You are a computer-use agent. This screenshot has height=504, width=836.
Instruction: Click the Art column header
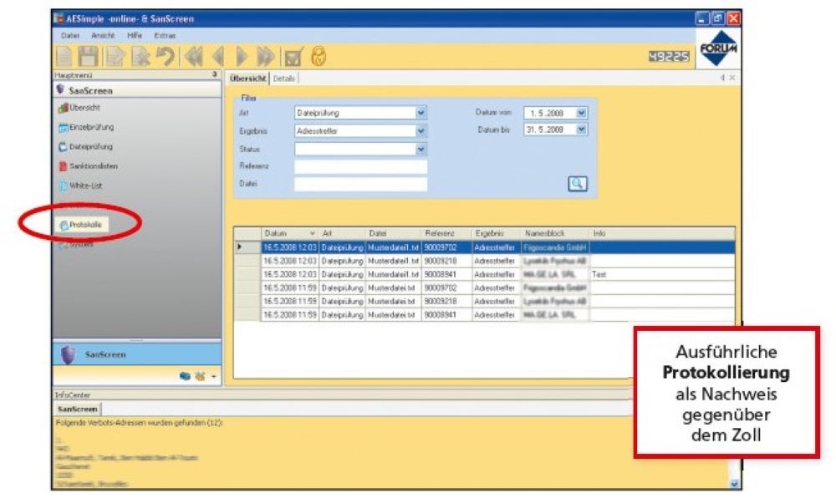pyautogui.click(x=342, y=233)
